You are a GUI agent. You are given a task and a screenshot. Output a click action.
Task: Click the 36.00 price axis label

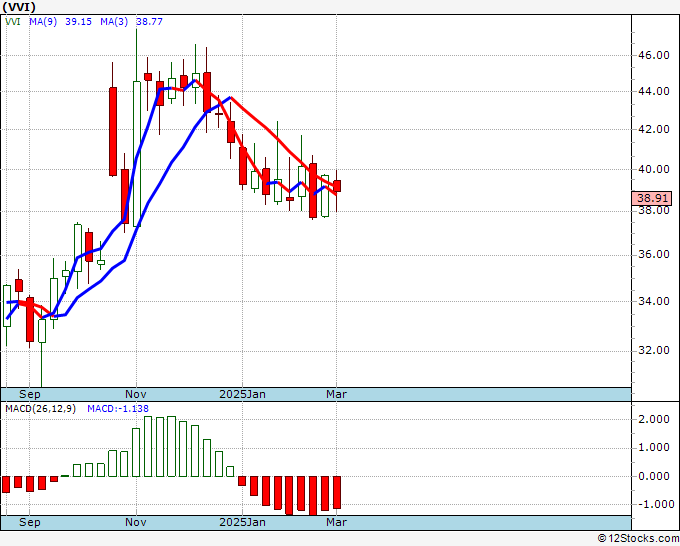point(654,254)
